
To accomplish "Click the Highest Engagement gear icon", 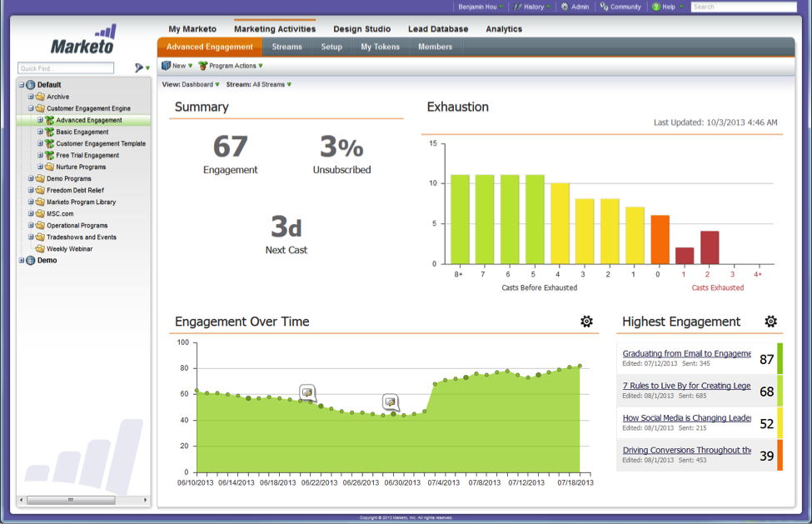I will (x=771, y=321).
